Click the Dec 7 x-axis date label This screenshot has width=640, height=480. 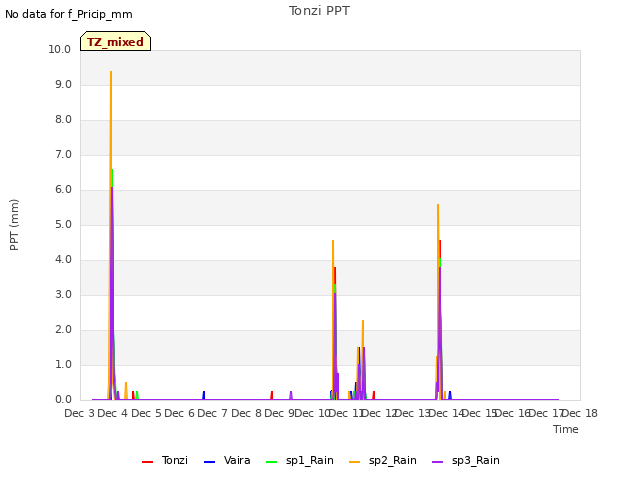(212, 413)
